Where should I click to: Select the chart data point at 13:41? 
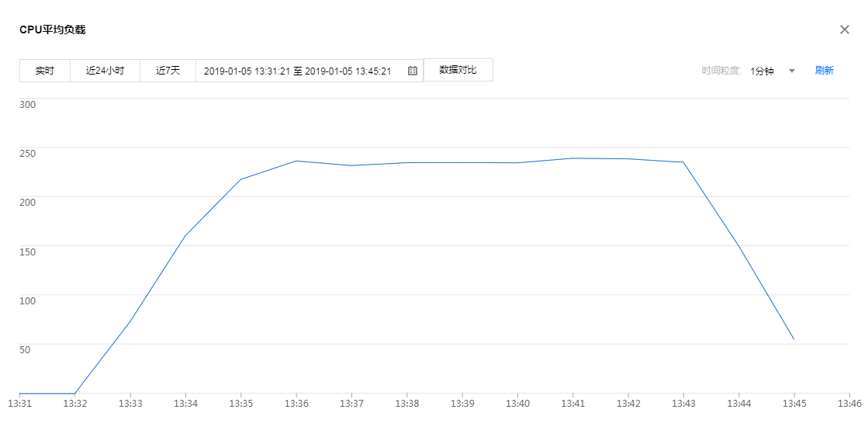point(572,158)
